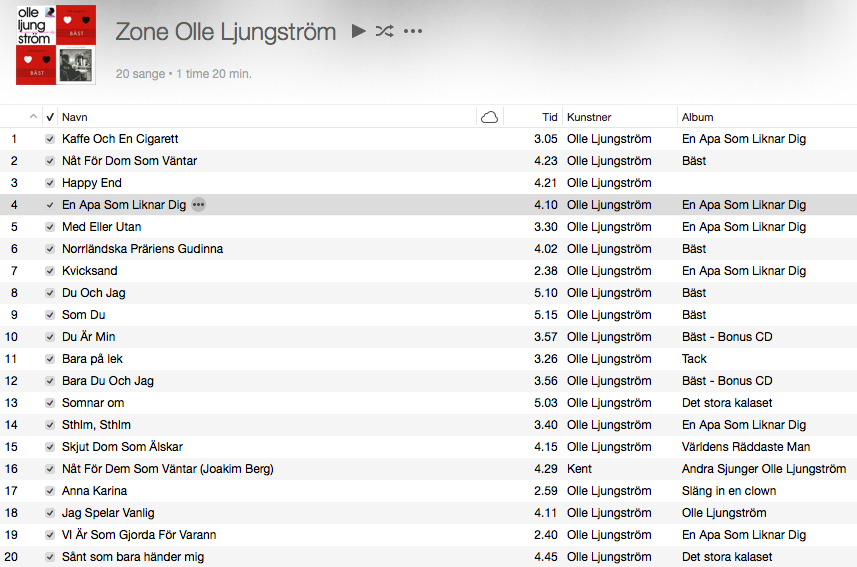Sort by the iCloud status column

point(489,117)
